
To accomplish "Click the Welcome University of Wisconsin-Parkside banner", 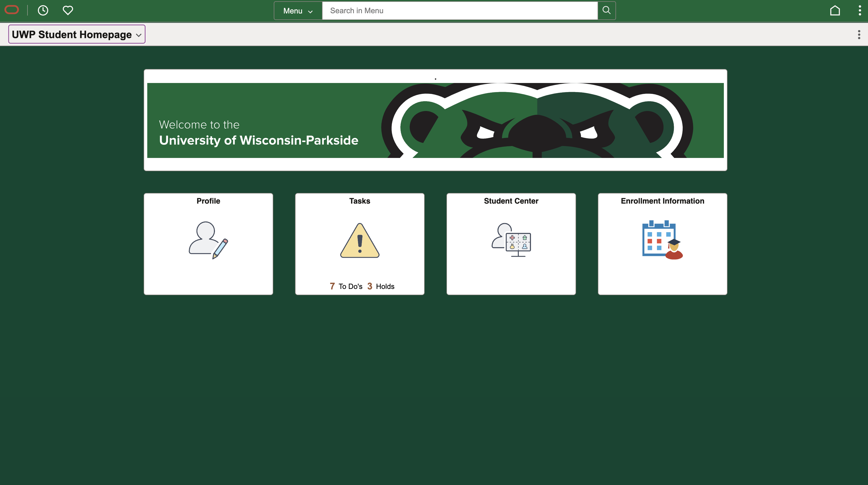I will [435, 120].
